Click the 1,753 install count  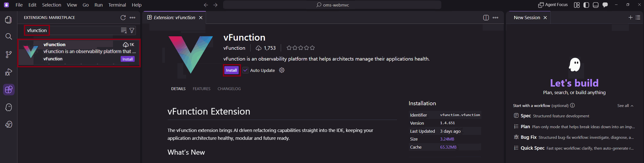266,48
